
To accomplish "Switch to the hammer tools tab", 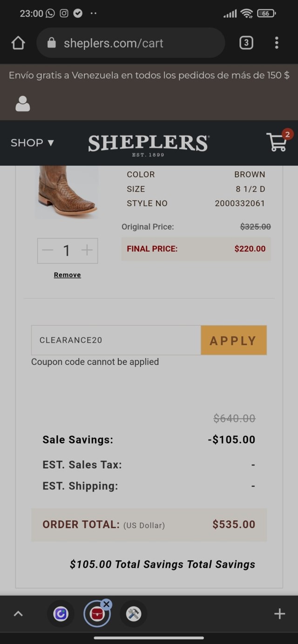I will 134,614.
